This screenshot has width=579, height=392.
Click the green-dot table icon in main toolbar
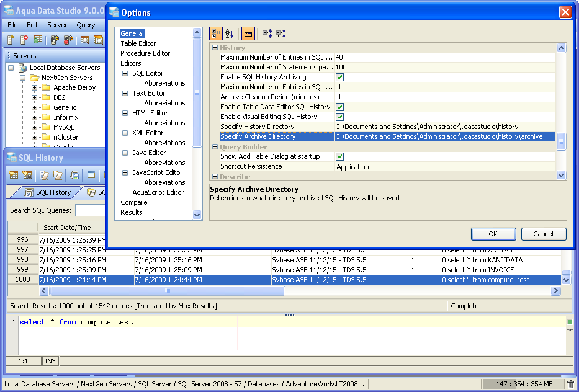pos(38,40)
